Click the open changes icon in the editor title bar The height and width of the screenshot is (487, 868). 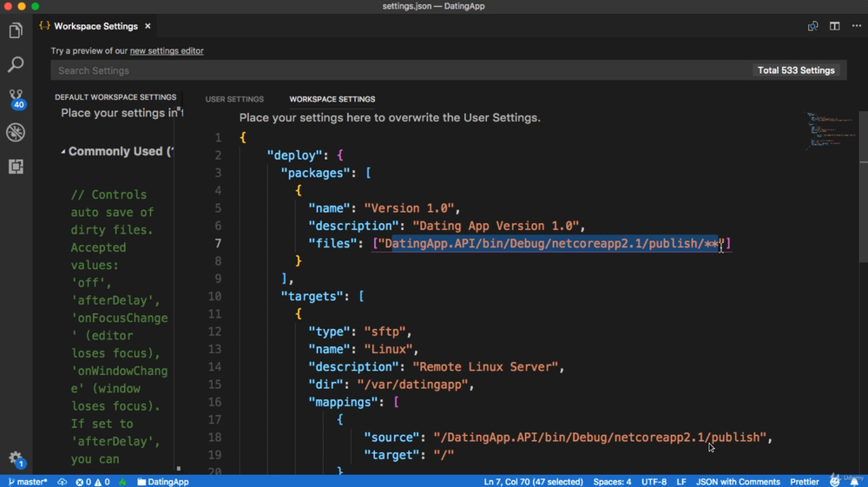[812, 26]
